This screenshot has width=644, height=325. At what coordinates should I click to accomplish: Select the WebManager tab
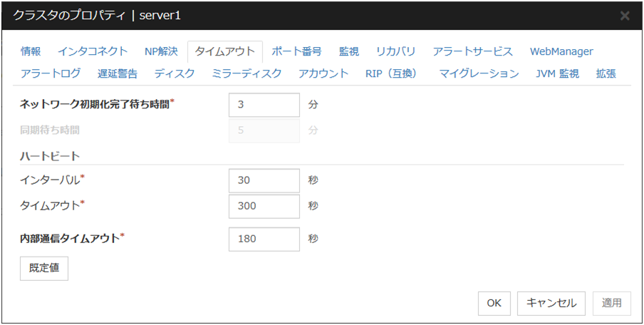pyautogui.click(x=561, y=51)
